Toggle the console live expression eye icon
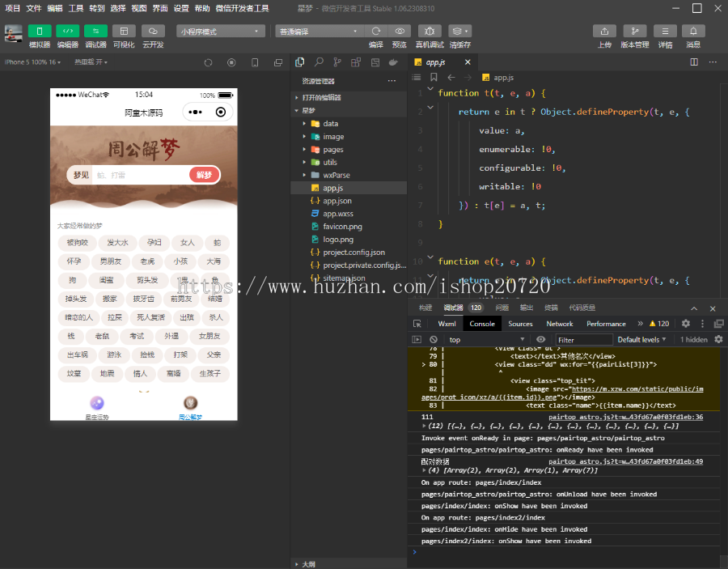This screenshot has height=569, width=728. 541,340
